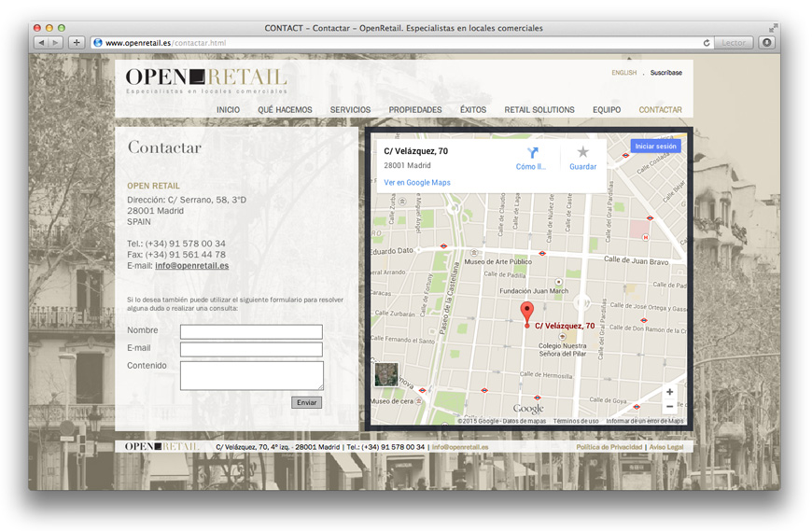Click the Museo de Arte Público map label
This screenshot has height=531, width=812.
pyautogui.click(x=497, y=262)
